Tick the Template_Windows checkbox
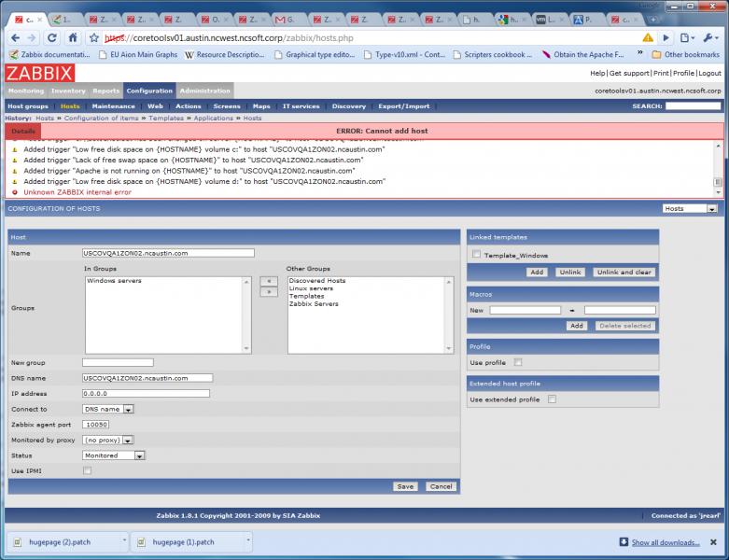This screenshot has height=560, width=729. tap(476, 254)
